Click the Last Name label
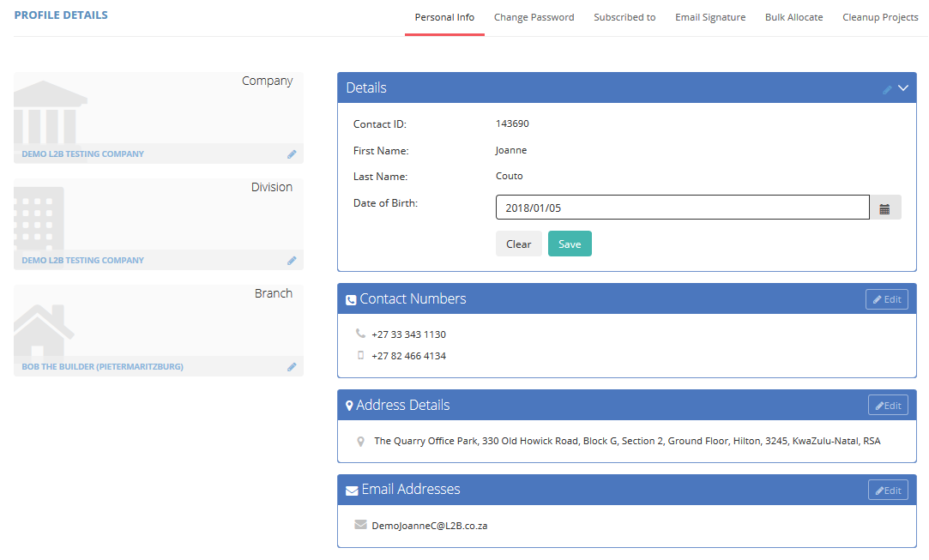The width and height of the screenshot is (929, 560). coord(380,177)
